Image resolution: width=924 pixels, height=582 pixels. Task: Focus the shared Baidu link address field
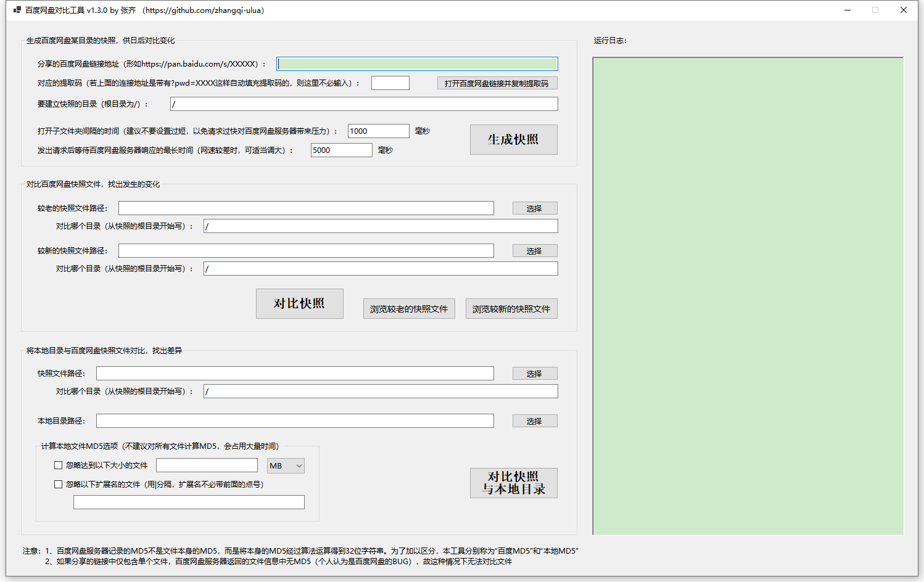pos(417,64)
